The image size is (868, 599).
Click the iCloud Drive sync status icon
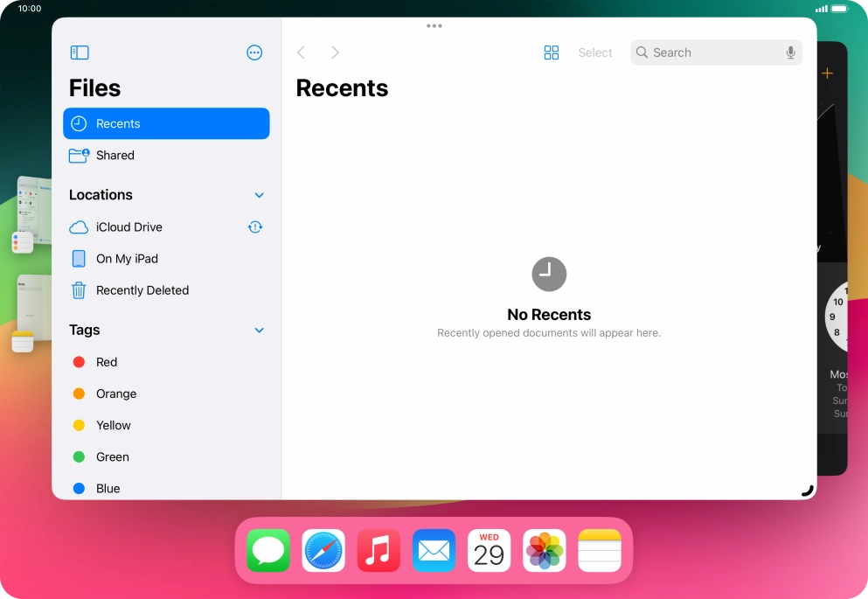pyautogui.click(x=255, y=227)
